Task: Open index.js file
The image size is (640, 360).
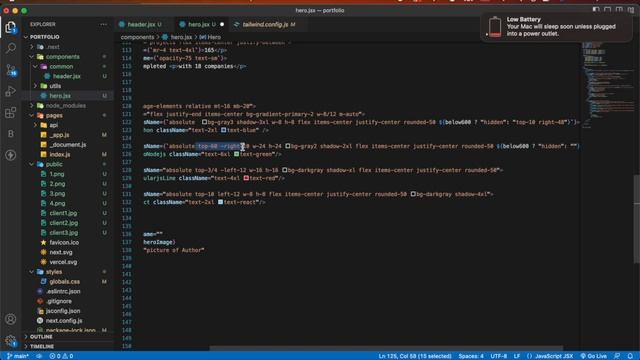Action: tap(60, 155)
